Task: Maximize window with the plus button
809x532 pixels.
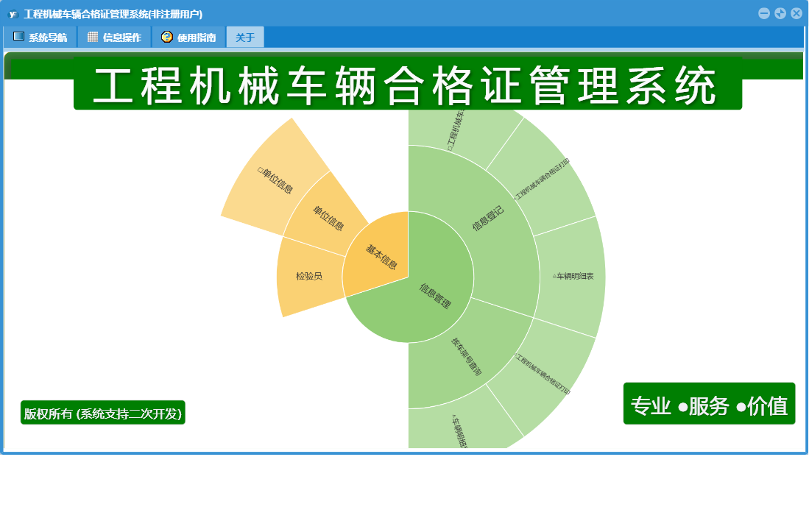Action: (780, 13)
